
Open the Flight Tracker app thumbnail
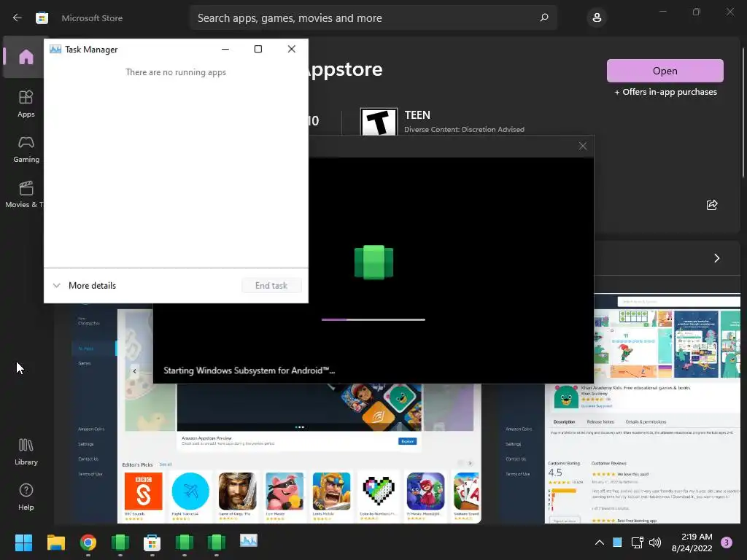tap(190, 491)
